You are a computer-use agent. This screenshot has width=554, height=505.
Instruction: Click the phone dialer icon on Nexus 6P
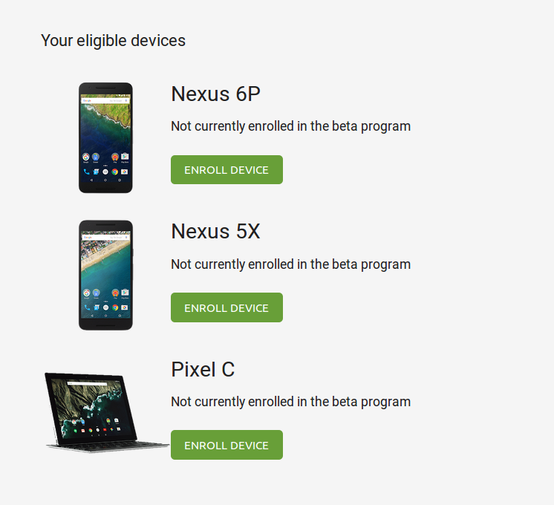coord(87,172)
